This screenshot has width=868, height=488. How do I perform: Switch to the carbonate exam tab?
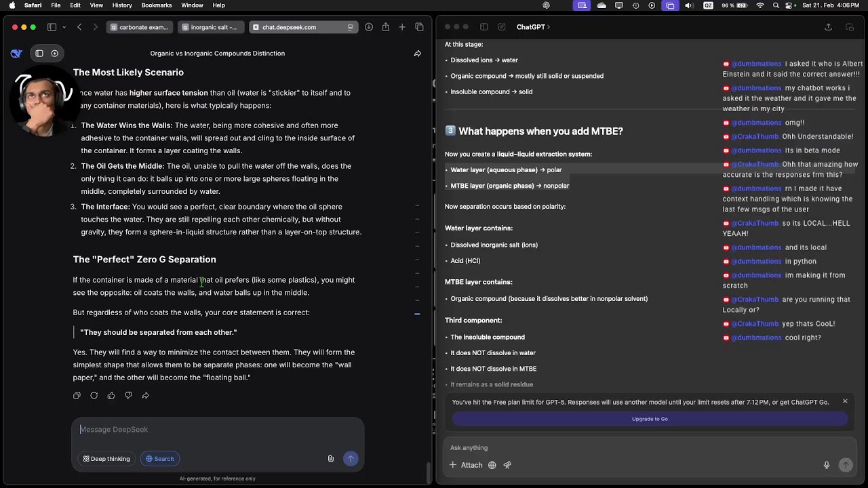click(140, 27)
